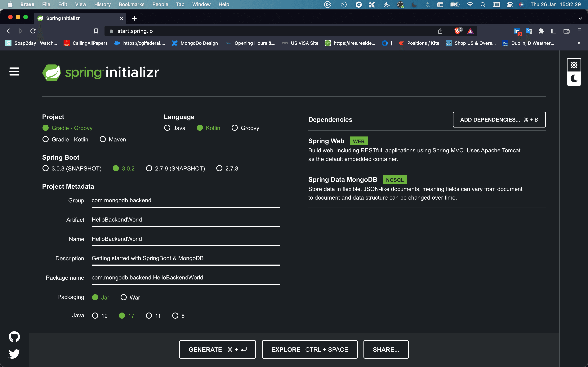The width and height of the screenshot is (588, 367).
Task: Click ADD DEPENDENCIES button
Action: (x=499, y=119)
